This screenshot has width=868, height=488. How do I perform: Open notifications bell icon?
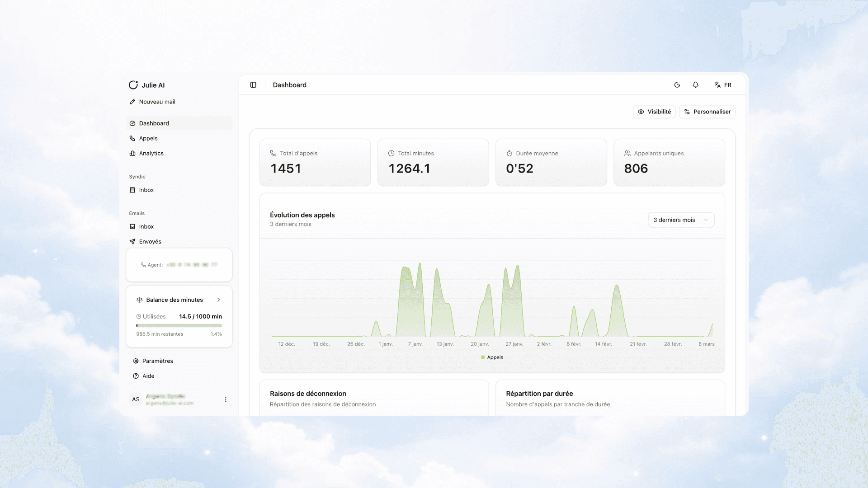point(695,85)
